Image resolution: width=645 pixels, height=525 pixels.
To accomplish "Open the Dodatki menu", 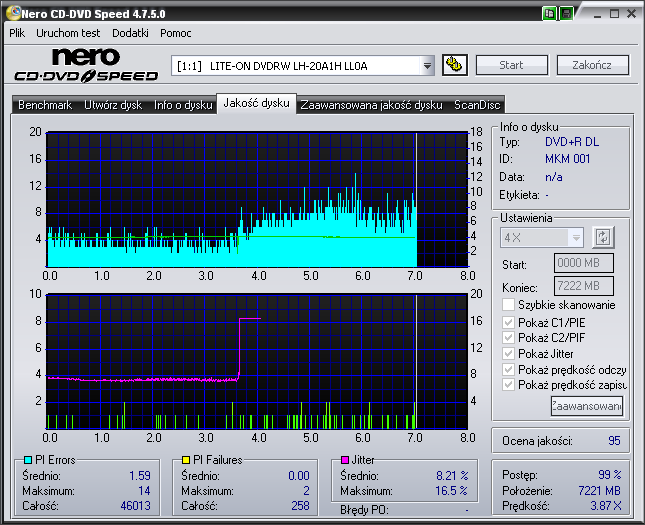I will (x=130, y=33).
